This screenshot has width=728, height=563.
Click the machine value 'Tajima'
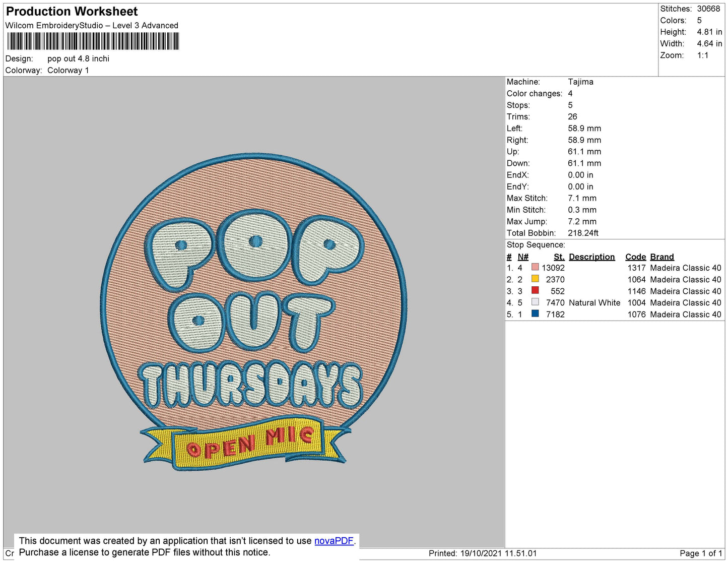tap(580, 82)
